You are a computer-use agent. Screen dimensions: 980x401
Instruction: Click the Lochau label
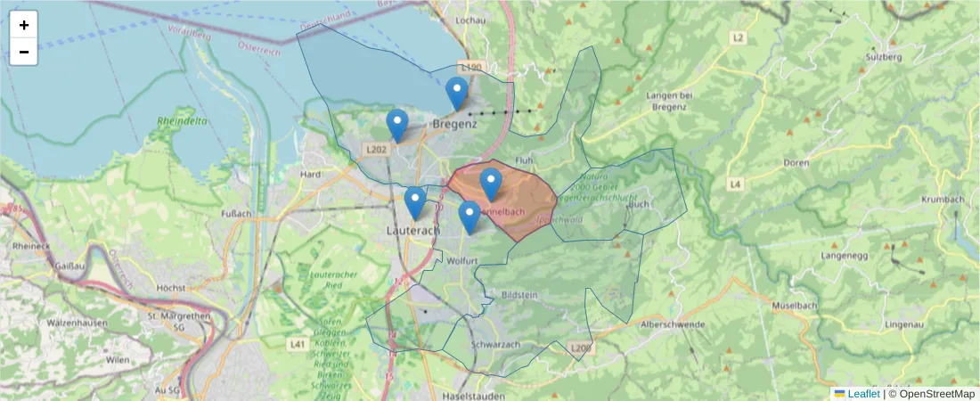click(470, 20)
